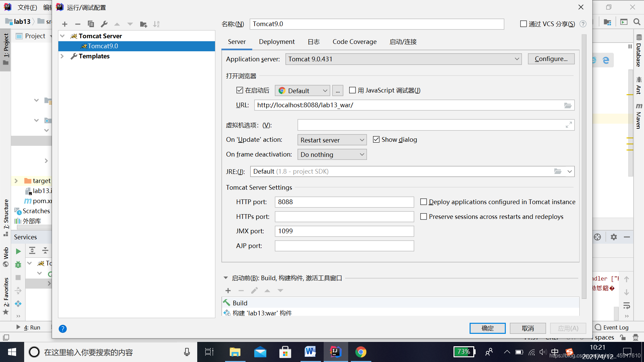Collapse all services in Services toolbar
The width and height of the screenshot is (644, 362).
(45, 250)
